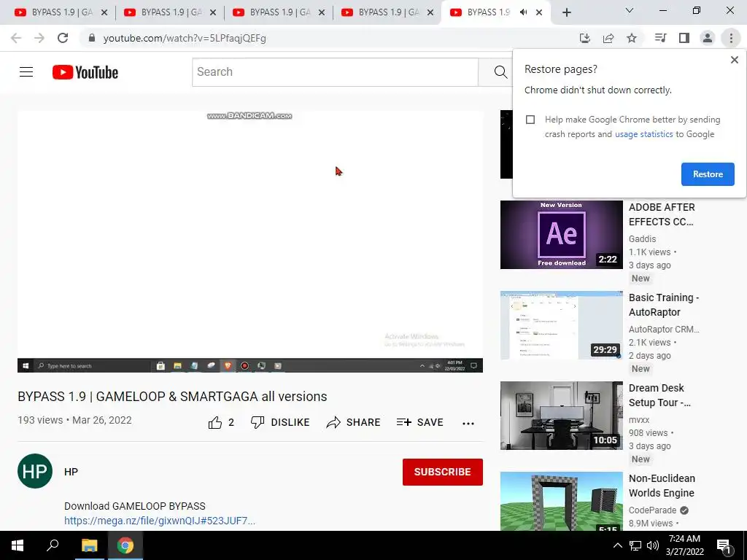This screenshot has width=747, height=560.
Task: Open the Dream Desk Setup Tour thumbnail
Action: (561, 416)
